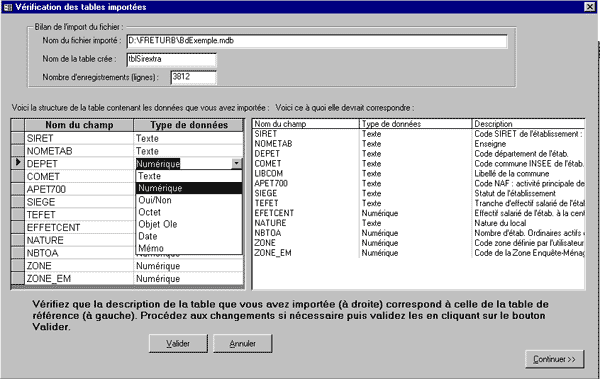This screenshot has width=600, height=379.
Task: Select the ZONE_EM row in reference list
Action: pyautogui.click(x=419, y=253)
